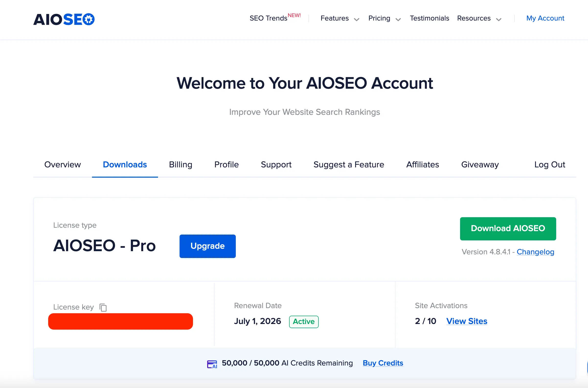Click the License key label
588x388 pixels.
pyautogui.click(x=74, y=307)
